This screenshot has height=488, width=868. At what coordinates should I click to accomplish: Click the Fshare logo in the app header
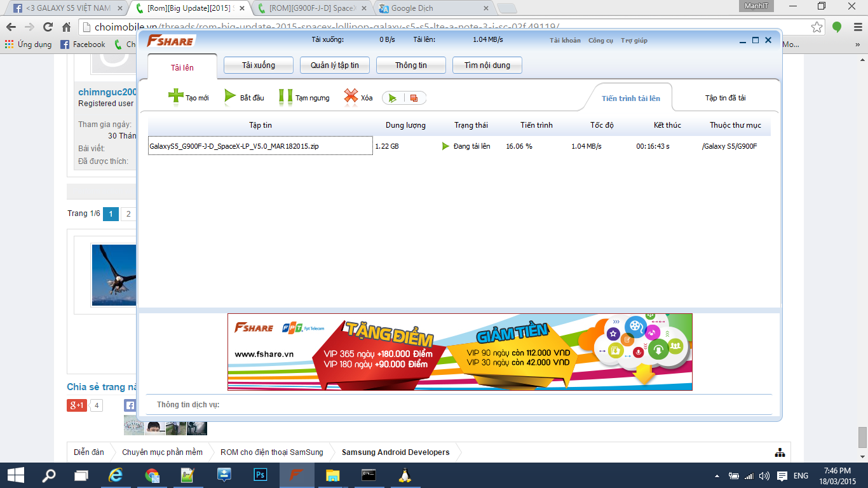click(x=170, y=41)
